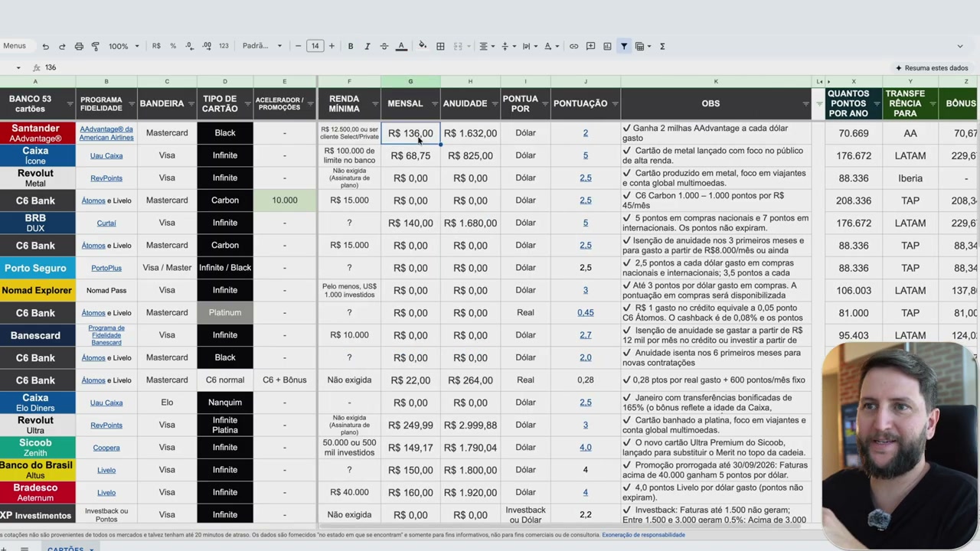The height and width of the screenshot is (551, 980).
Task: Click the Exoneração de responsabilidade link
Action: pyautogui.click(x=643, y=535)
